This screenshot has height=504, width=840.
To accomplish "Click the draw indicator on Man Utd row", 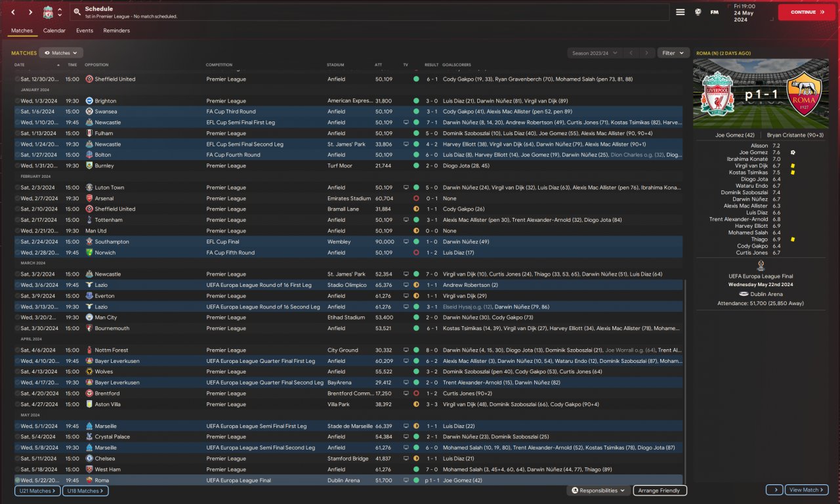I will point(416,231).
